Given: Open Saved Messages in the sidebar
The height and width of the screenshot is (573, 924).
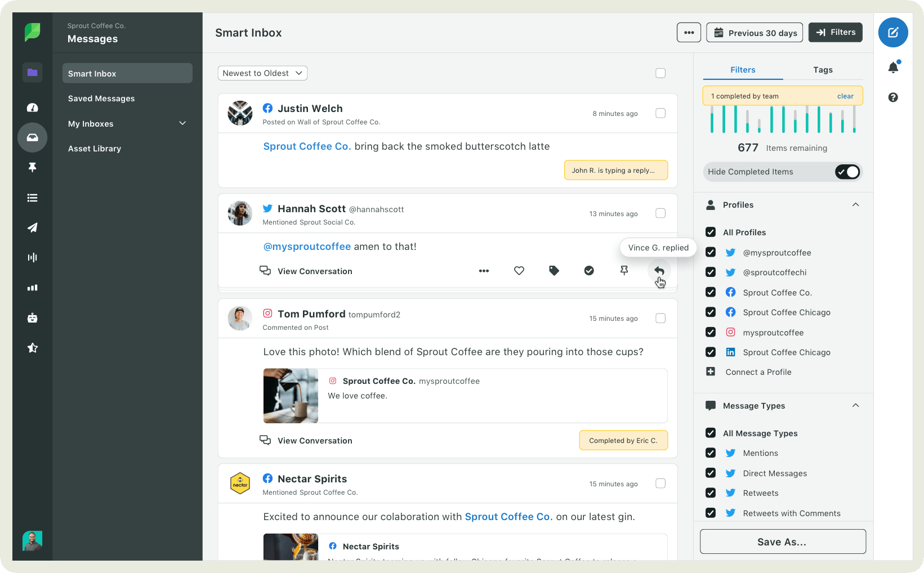Looking at the screenshot, I should click(x=101, y=99).
